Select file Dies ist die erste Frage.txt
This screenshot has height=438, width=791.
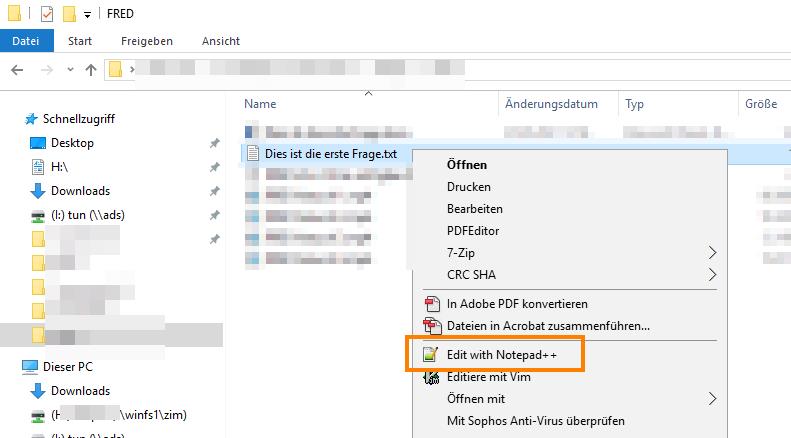pyautogui.click(x=331, y=154)
